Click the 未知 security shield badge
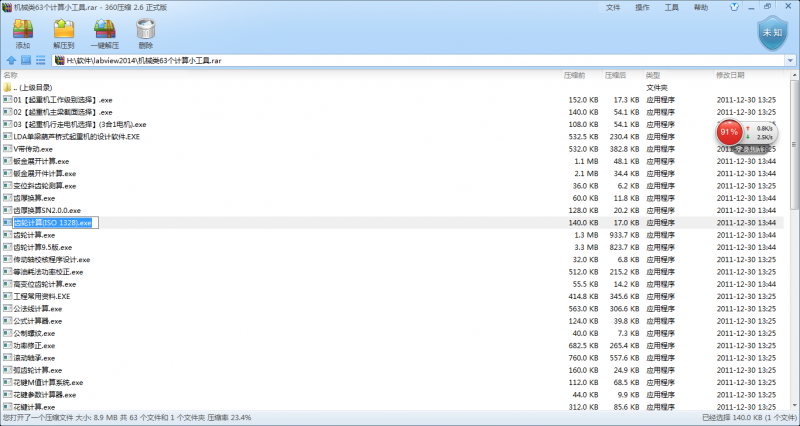 (x=772, y=33)
